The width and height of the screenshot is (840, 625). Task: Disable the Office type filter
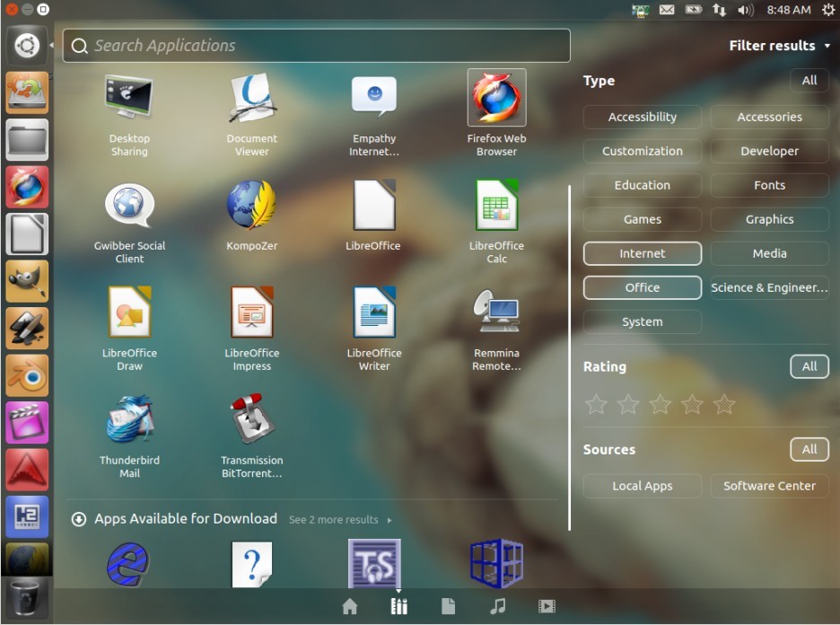[643, 288]
